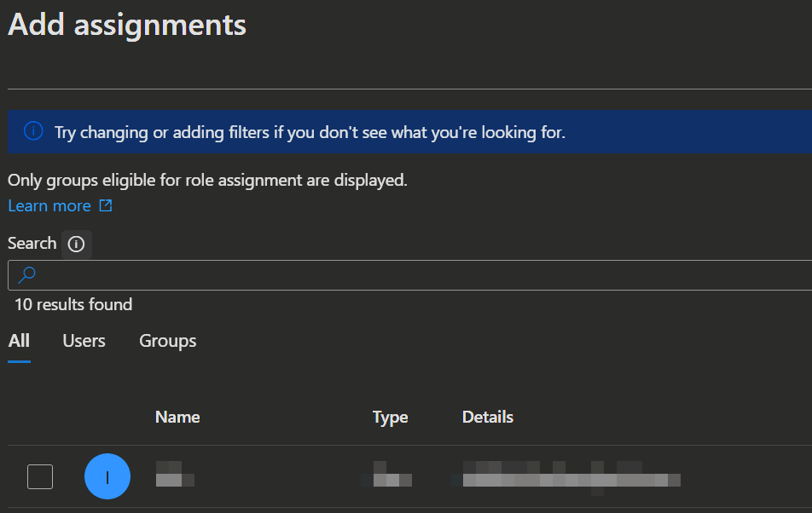812x513 pixels.
Task: Click the info icon next to Search
Action: (76, 245)
